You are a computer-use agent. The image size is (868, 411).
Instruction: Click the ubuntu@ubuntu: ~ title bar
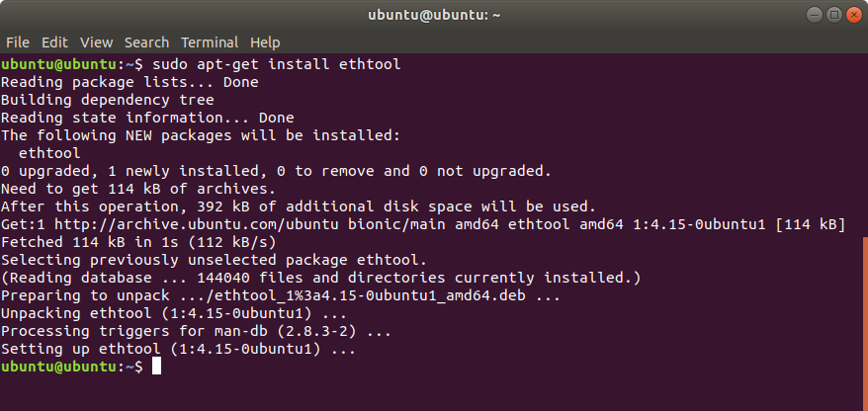433,15
